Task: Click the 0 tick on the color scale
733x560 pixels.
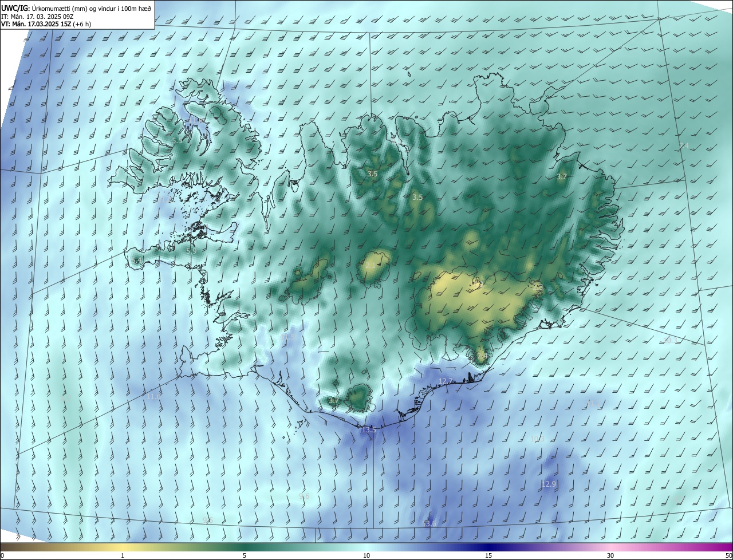Action: [2, 555]
